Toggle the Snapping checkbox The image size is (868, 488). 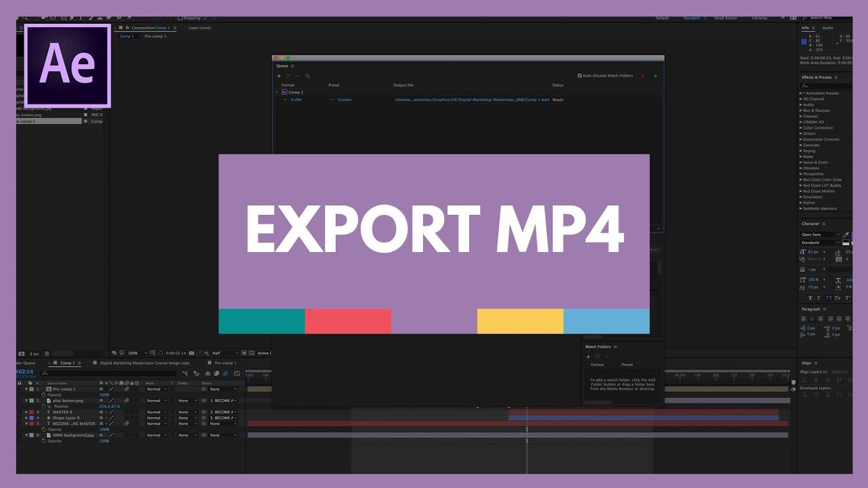click(x=179, y=18)
